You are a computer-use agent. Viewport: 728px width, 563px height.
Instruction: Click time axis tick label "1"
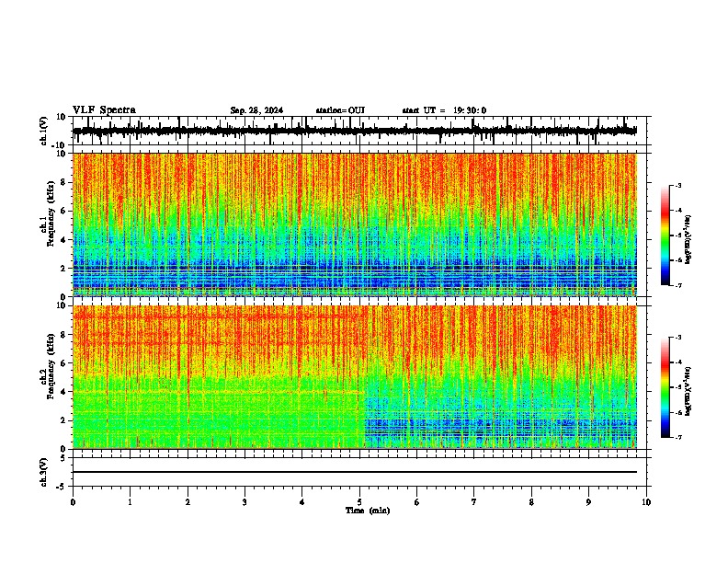(x=130, y=502)
